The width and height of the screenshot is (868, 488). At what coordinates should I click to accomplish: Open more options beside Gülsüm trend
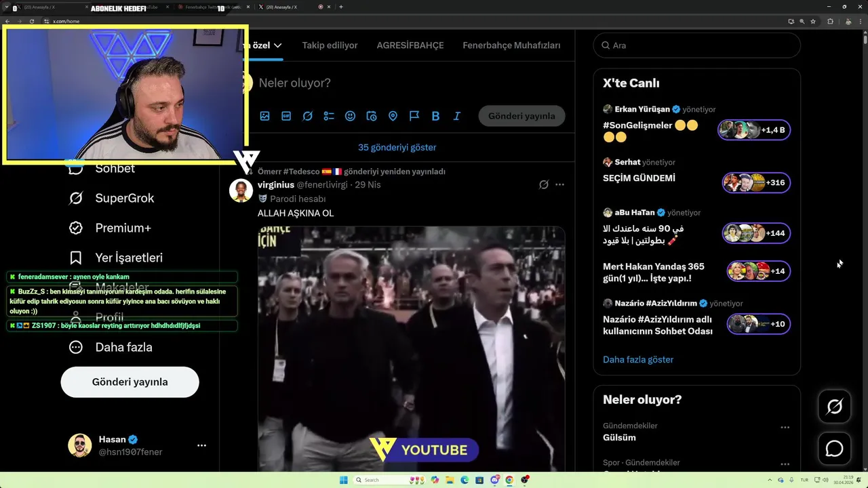tap(785, 427)
